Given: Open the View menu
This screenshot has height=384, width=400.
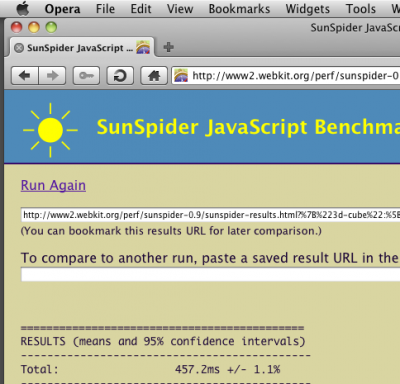Looking at the screenshot, I should [180, 9].
